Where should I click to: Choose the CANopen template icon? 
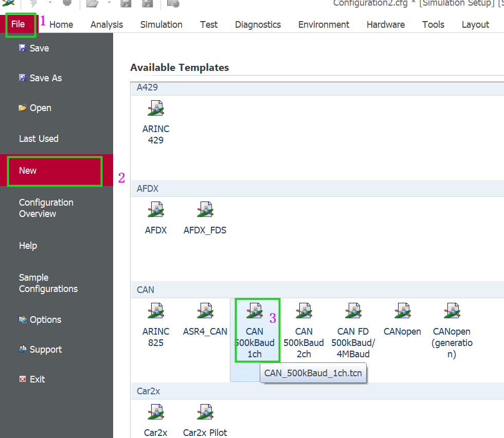pos(402,311)
